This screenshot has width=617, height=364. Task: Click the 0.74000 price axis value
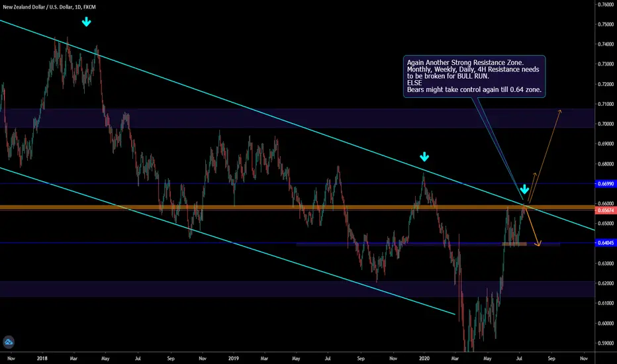pyautogui.click(x=606, y=44)
